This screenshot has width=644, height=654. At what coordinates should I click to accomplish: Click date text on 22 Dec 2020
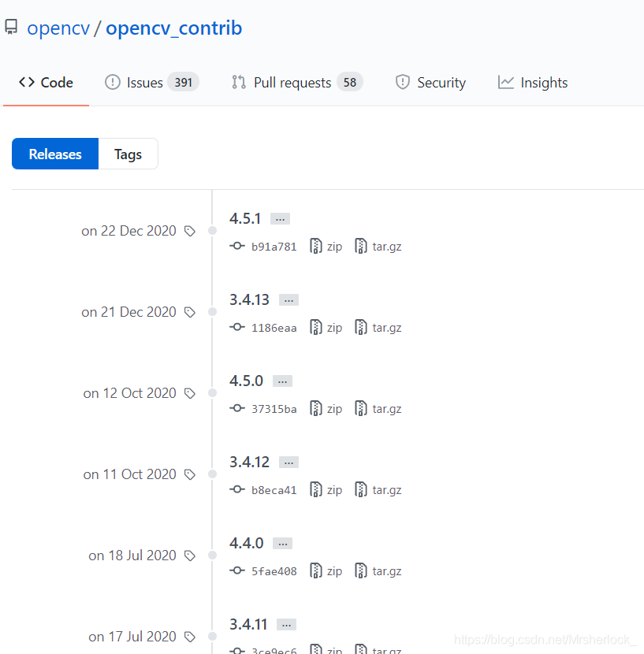pyautogui.click(x=129, y=231)
